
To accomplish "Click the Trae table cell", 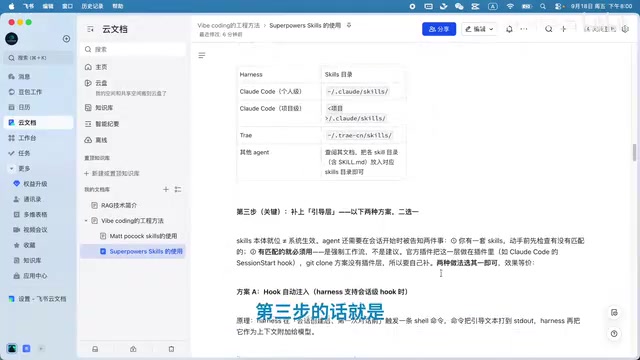I will pyautogui.click(x=279, y=135).
